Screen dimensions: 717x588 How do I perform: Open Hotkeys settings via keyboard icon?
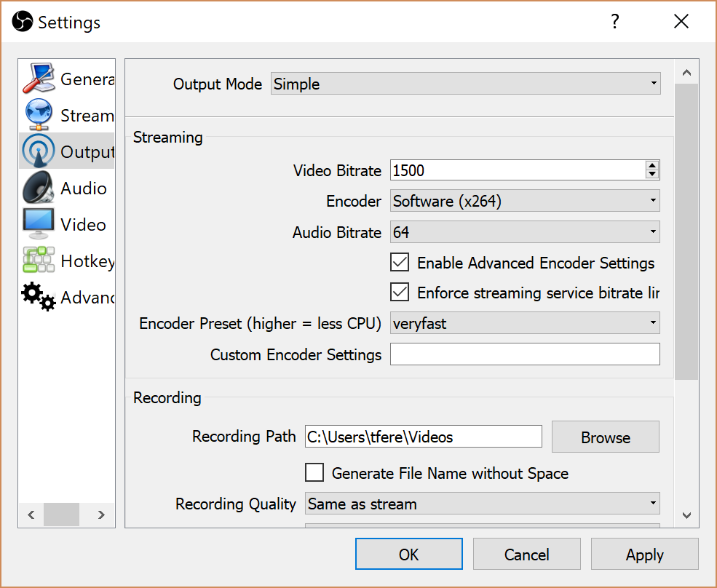[x=39, y=261]
